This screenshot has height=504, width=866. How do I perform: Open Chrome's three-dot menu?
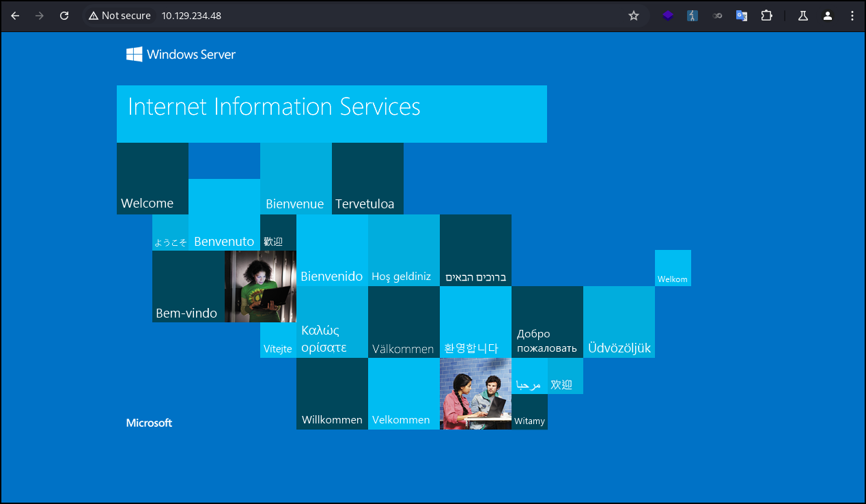[852, 16]
